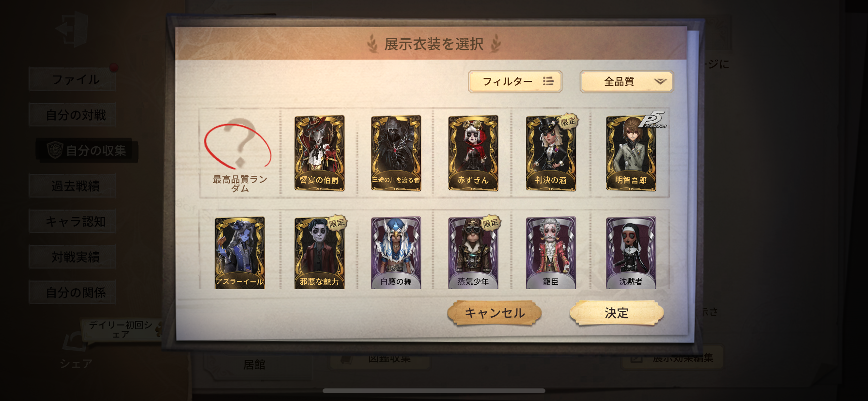The image size is (868, 401).
Task: Select the アズラーイール costume card
Action: pos(240,253)
